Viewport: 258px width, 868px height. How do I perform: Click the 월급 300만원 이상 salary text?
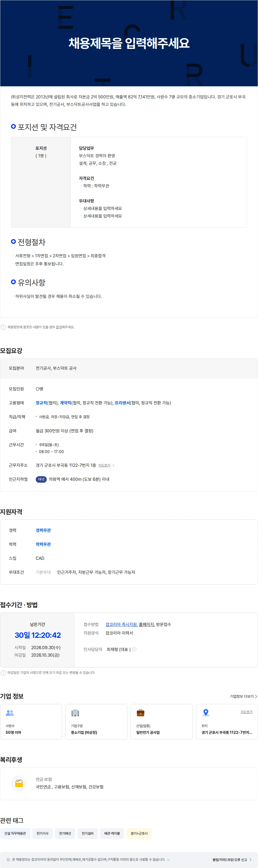click(65, 431)
